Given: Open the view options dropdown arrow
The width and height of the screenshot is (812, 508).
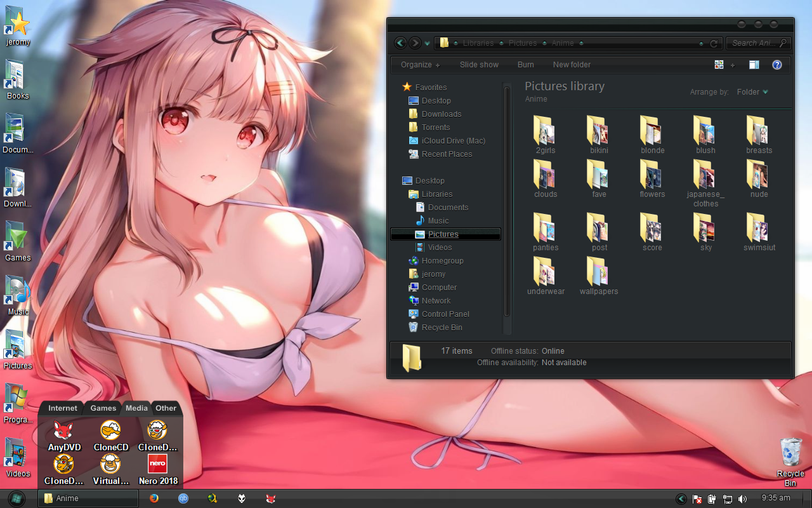Looking at the screenshot, I should pos(732,65).
